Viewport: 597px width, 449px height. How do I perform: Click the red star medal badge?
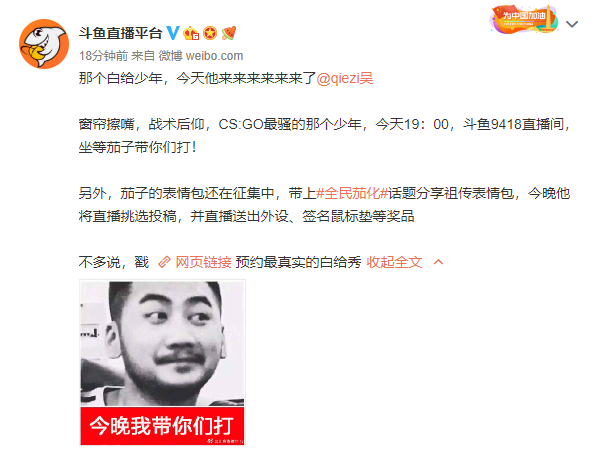[x=210, y=33]
